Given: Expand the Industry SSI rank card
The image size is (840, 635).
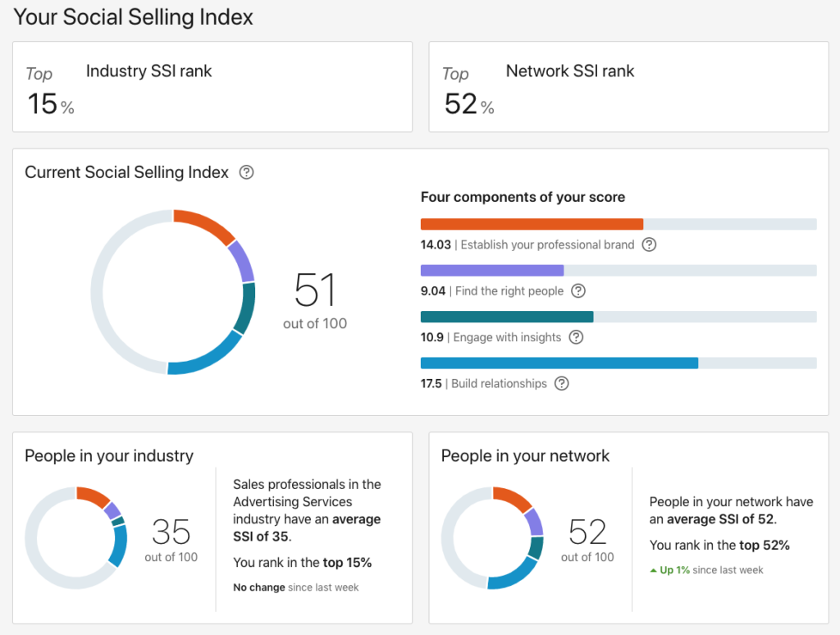Looking at the screenshot, I should 212,86.
